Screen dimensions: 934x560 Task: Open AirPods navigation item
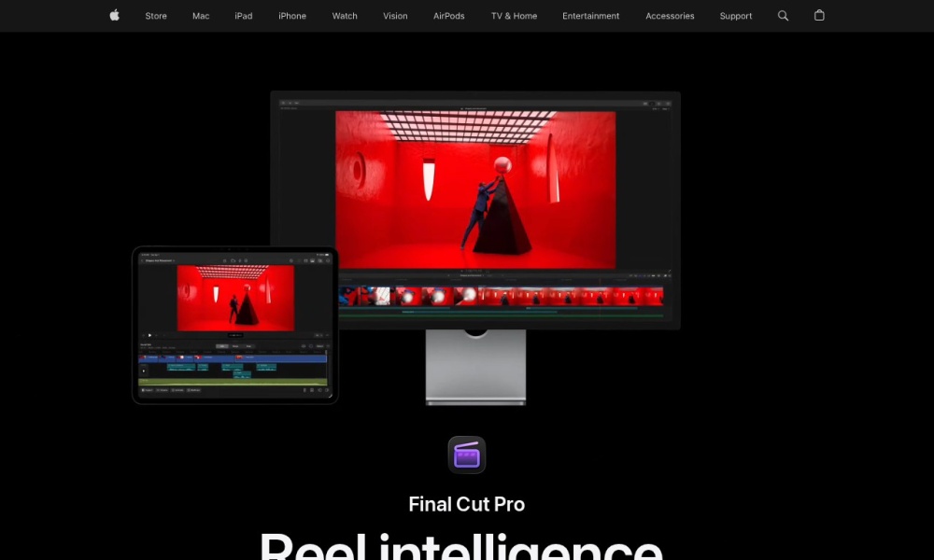pos(449,16)
